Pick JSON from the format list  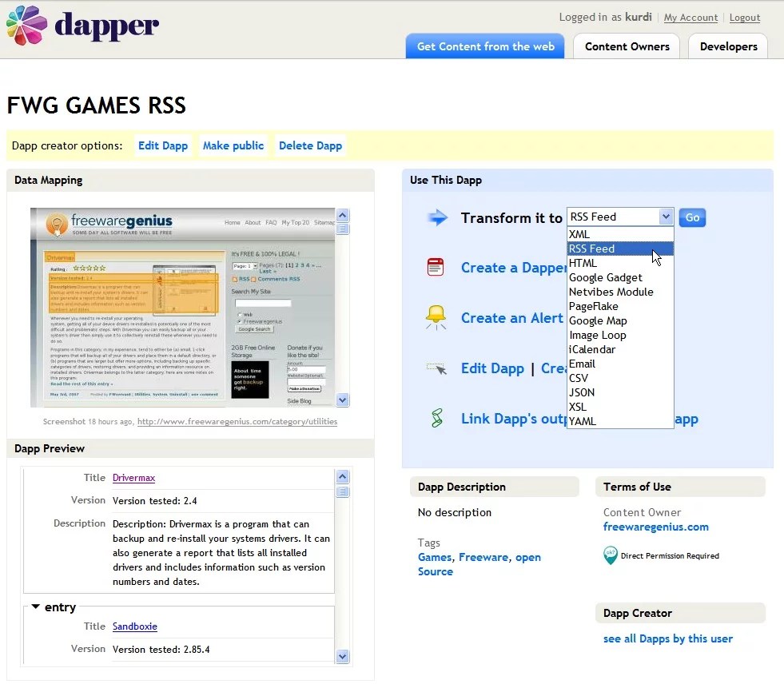click(x=620, y=392)
